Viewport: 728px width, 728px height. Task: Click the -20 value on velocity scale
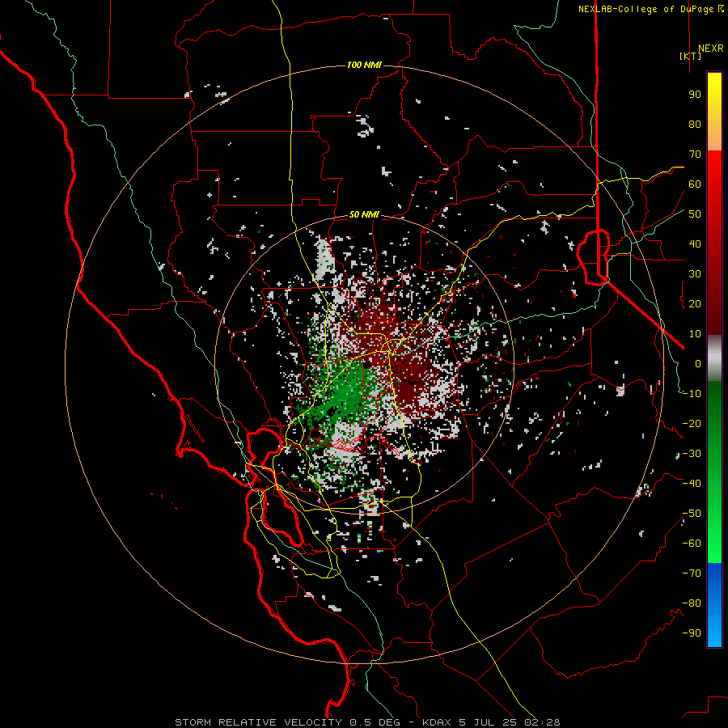(x=692, y=423)
